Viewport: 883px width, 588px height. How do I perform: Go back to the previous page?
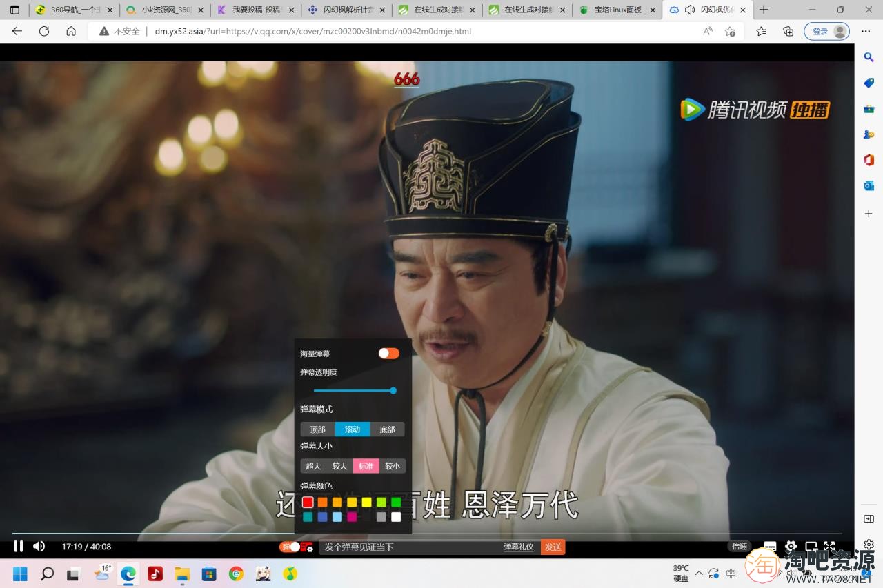17,31
